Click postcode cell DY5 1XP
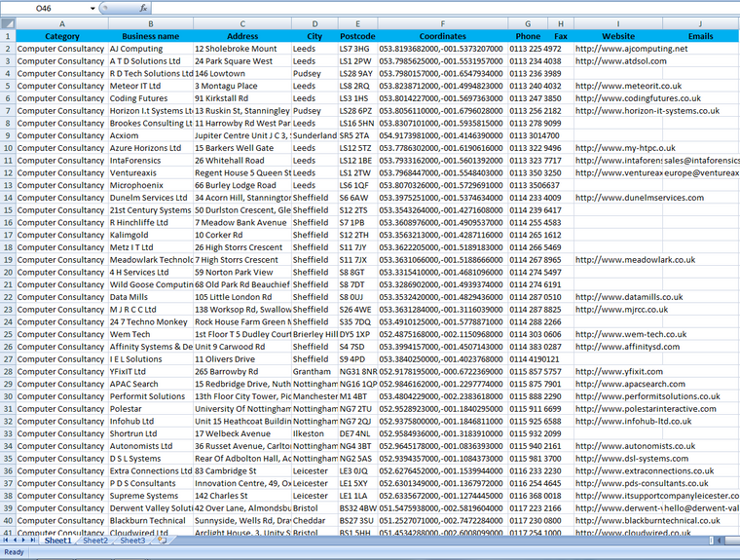740x560 pixels. pos(357,334)
